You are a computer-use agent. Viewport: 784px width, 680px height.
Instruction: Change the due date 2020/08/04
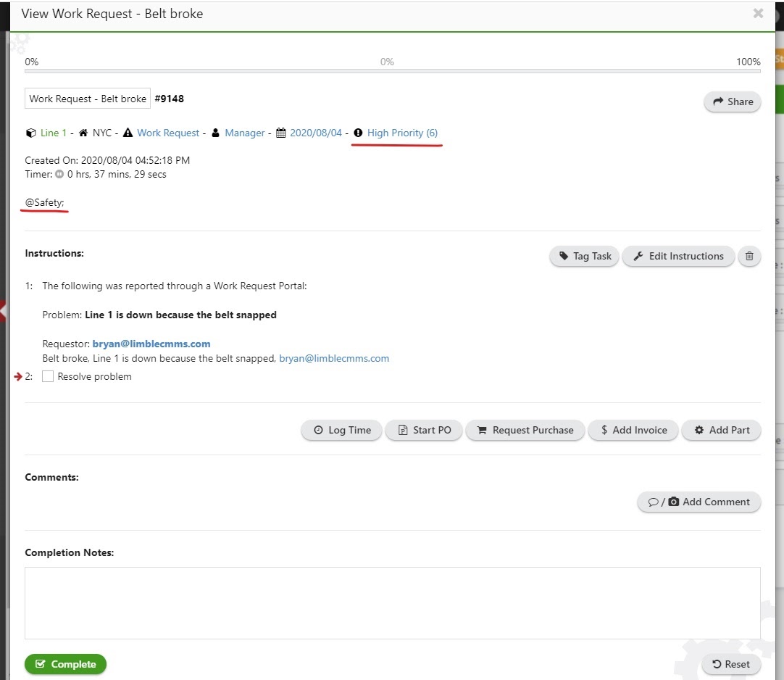pos(315,133)
